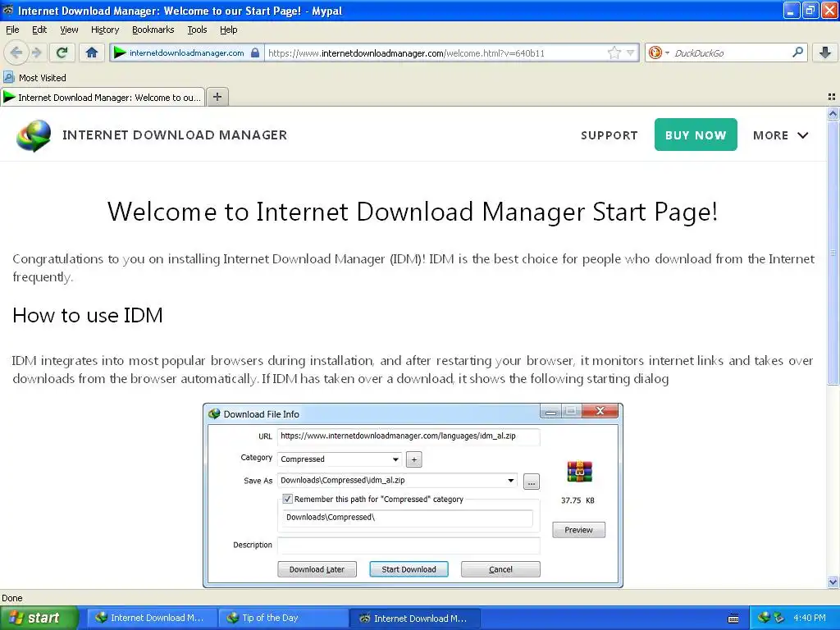Click the INTERNET DOWNLOAD MANAGER title link
The height and width of the screenshot is (630, 840).
[x=175, y=135]
